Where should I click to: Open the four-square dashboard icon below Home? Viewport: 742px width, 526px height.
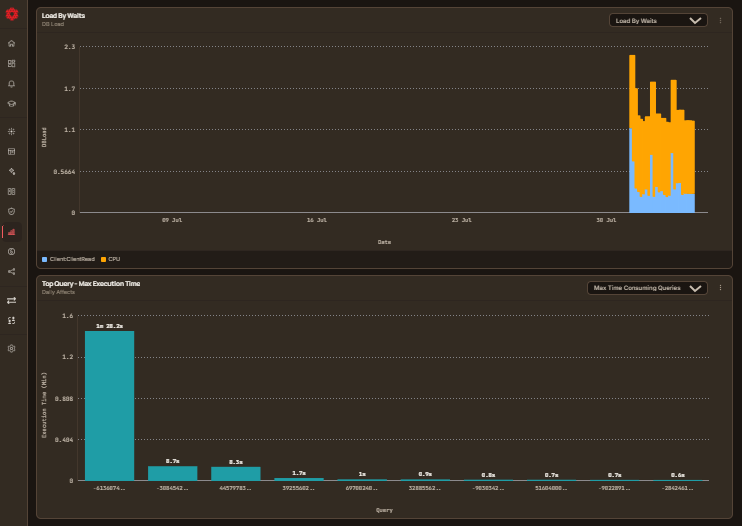(x=12, y=63)
